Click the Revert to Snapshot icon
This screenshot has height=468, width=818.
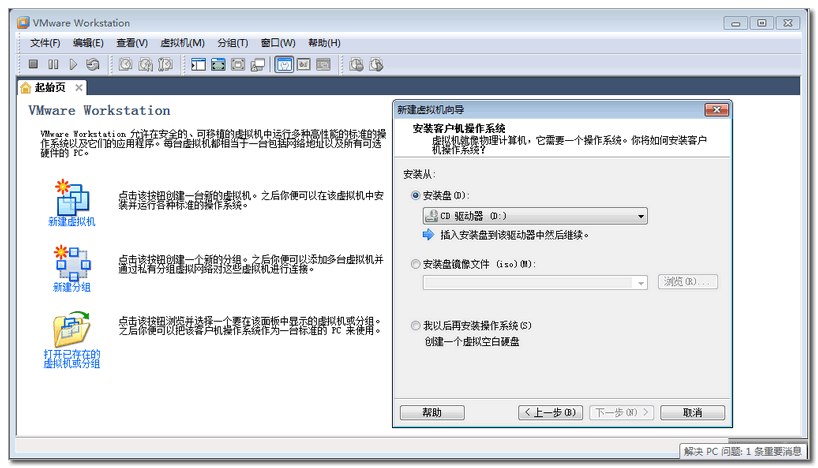tap(146, 64)
